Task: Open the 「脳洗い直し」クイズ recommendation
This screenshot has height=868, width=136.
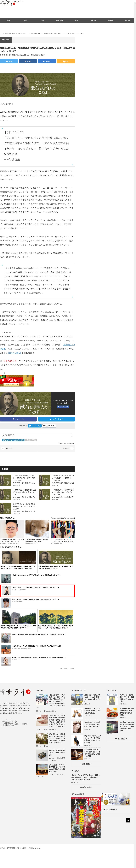Action: 36,575
